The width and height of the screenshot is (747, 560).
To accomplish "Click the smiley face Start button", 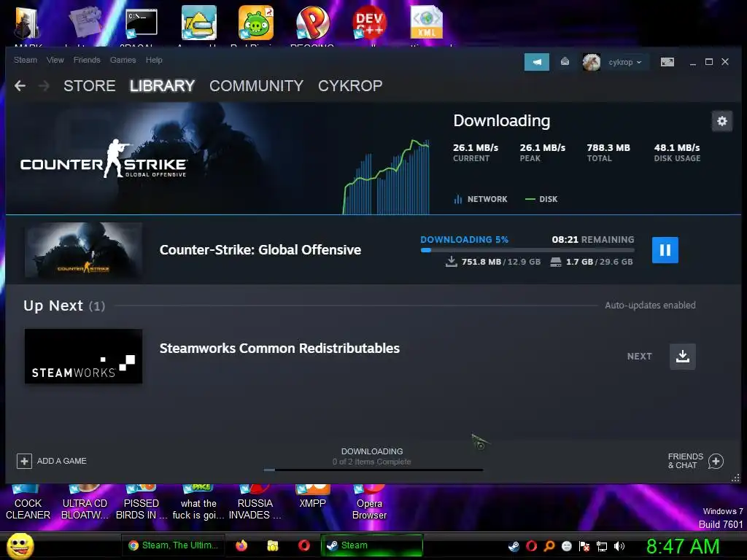I will [x=20, y=545].
